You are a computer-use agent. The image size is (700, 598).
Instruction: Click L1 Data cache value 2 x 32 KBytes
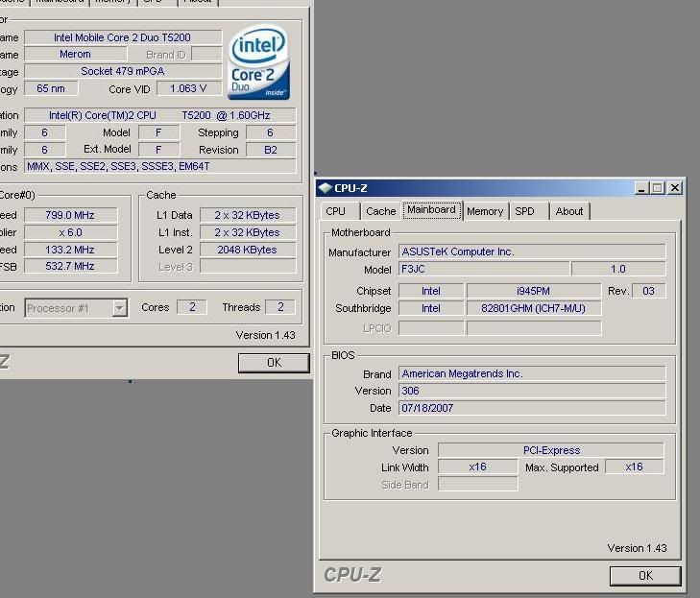248,215
